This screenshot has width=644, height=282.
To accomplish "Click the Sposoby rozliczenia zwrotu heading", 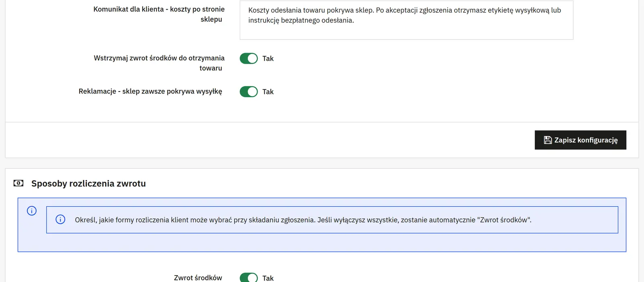I will (89, 183).
